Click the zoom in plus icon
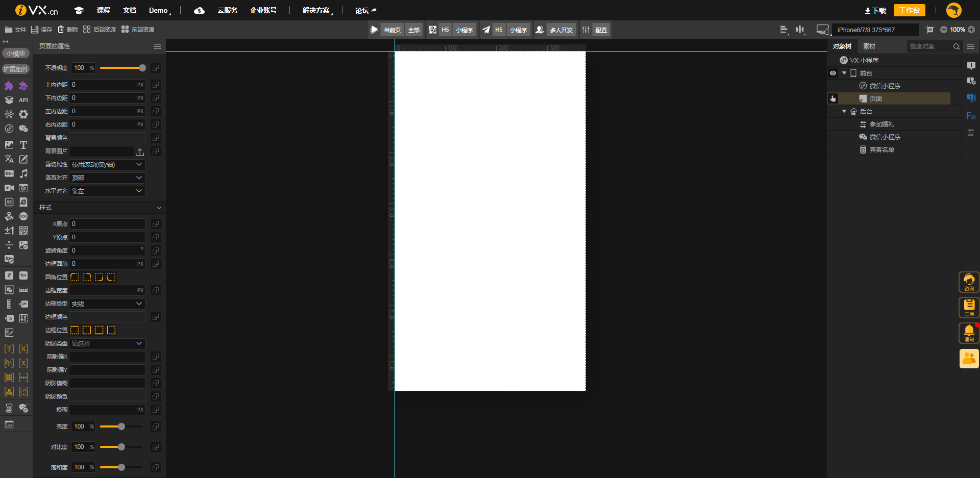 (971, 30)
